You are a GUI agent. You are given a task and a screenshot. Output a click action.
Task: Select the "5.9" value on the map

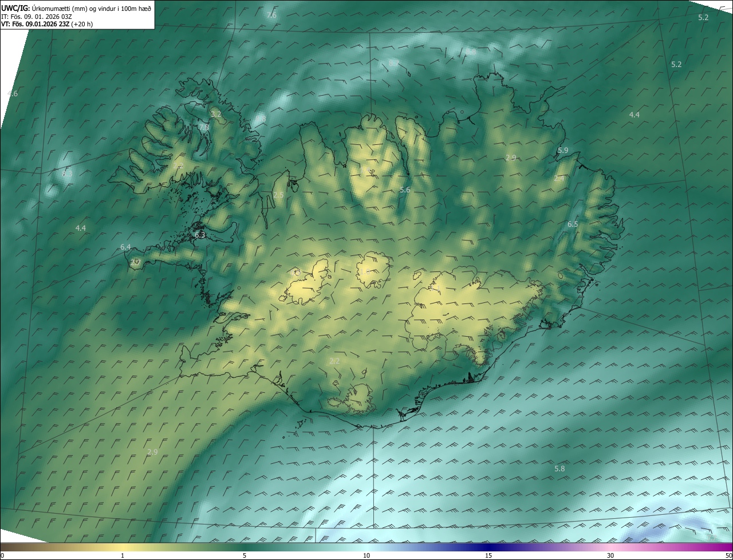tap(563, 150)
